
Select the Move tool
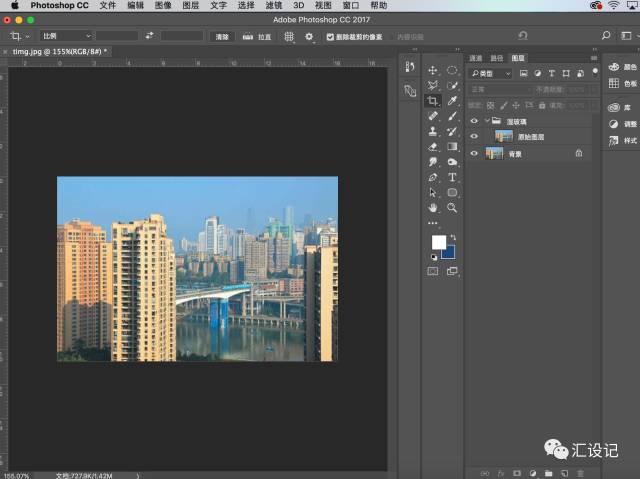click(433, 71)
